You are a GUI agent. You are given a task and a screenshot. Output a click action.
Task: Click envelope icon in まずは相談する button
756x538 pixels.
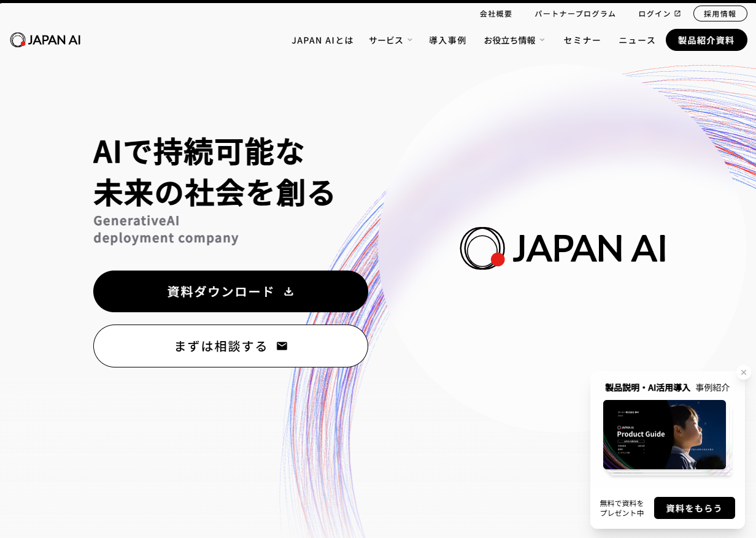click(282, 346)
